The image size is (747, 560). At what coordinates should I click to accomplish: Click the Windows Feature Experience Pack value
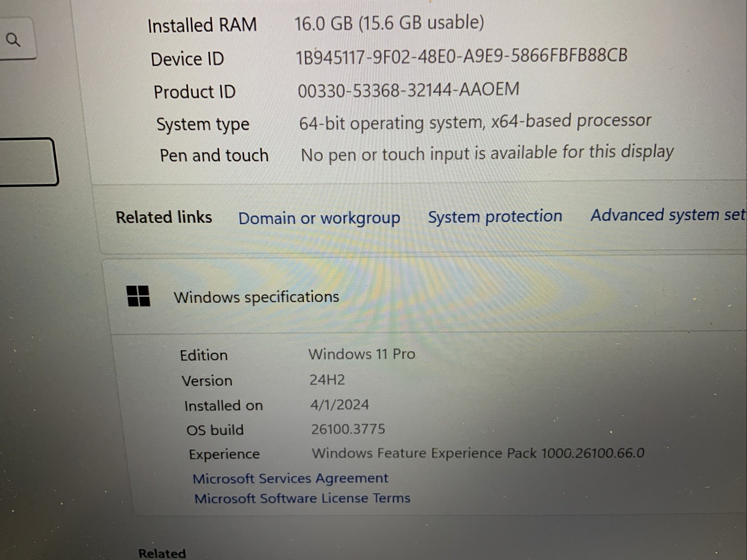(478, 453)
